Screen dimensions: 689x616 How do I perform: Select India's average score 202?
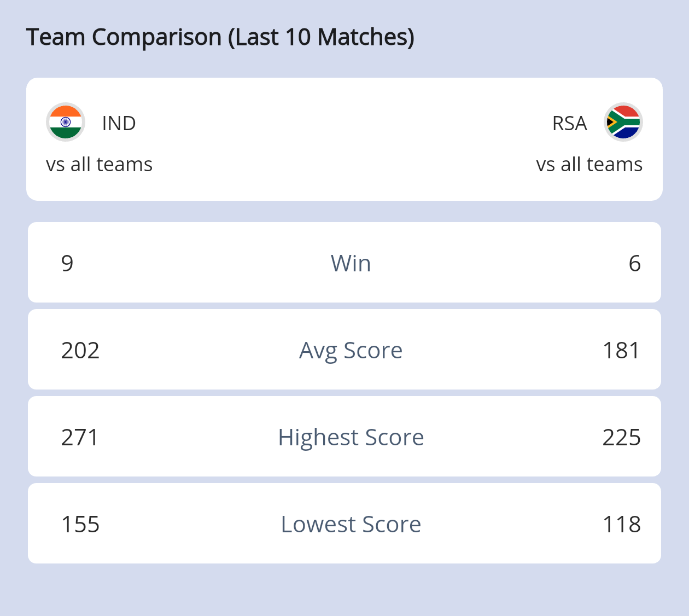(80, 351)
